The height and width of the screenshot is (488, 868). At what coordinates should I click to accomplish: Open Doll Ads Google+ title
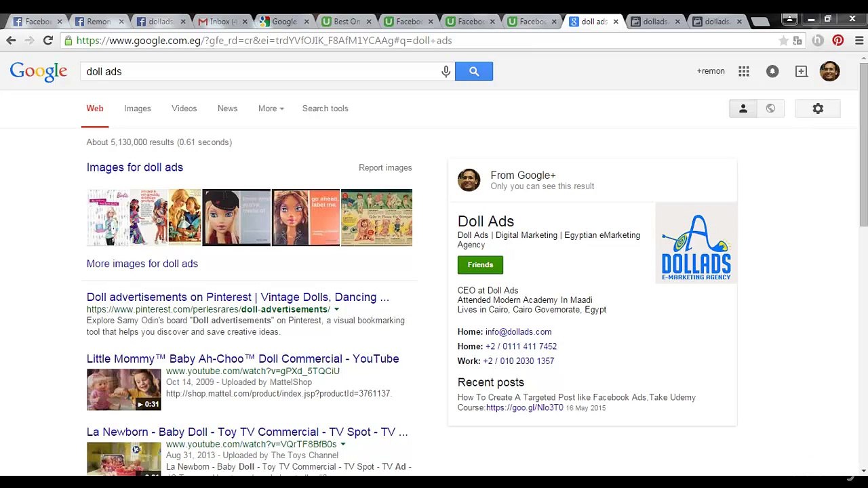(x=486, y=221)
